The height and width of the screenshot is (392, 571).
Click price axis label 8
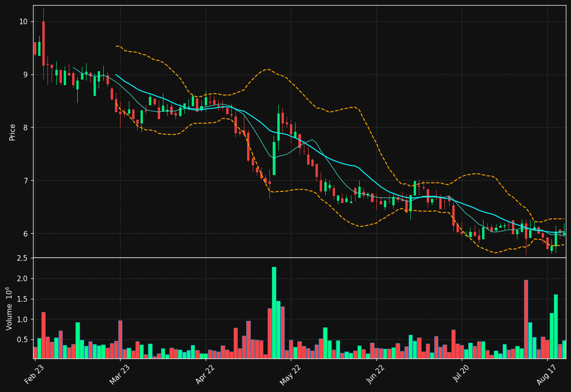pos(26,128)
